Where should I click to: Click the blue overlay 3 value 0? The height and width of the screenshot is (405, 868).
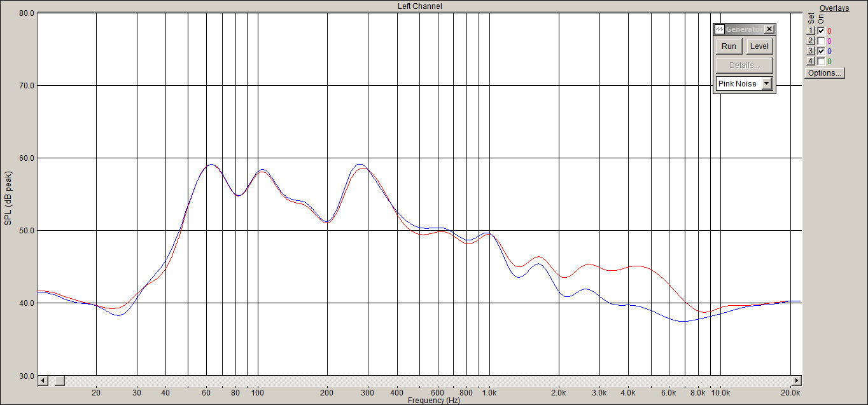point(829,51)
